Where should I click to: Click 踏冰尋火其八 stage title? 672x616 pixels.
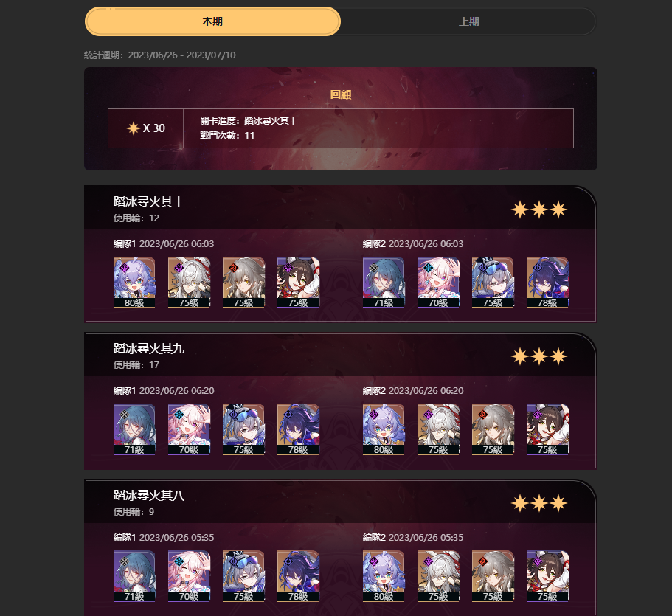click(x=149, y=495)
